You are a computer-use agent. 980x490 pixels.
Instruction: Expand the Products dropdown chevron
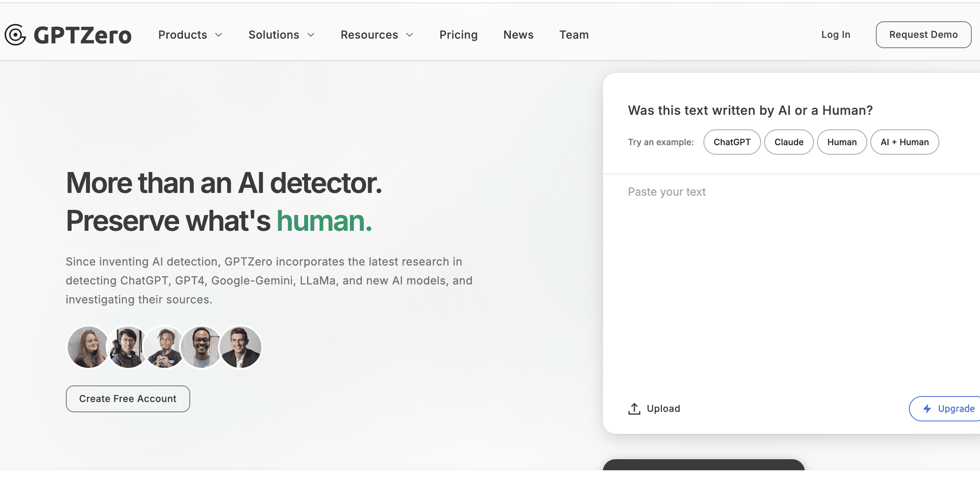(x=219, y=35)
